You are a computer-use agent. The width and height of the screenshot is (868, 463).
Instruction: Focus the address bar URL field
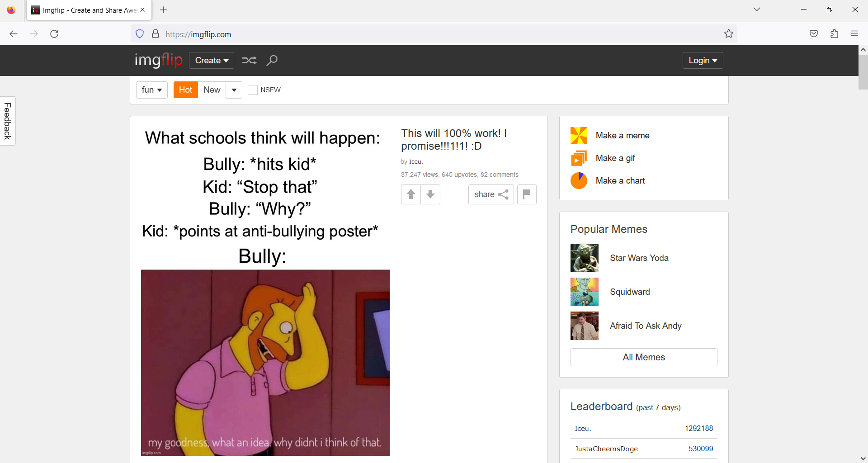coord(434,34)
